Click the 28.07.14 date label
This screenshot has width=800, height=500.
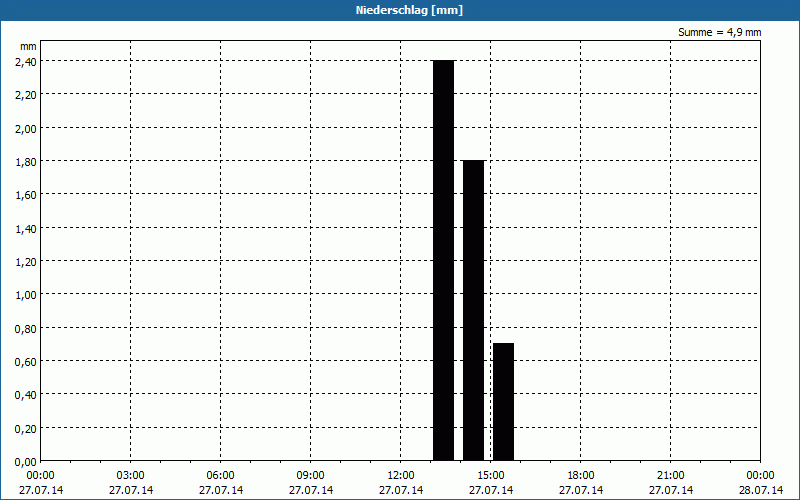[x=761, y=490]
